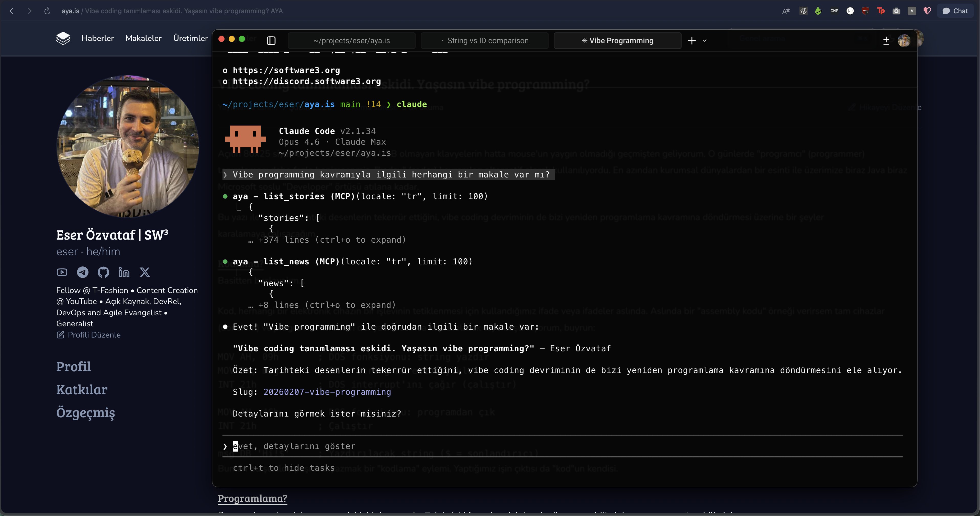Open the GitHub profile icon
This screenshot has height=516, width=980.
click(x=103, y=272)
